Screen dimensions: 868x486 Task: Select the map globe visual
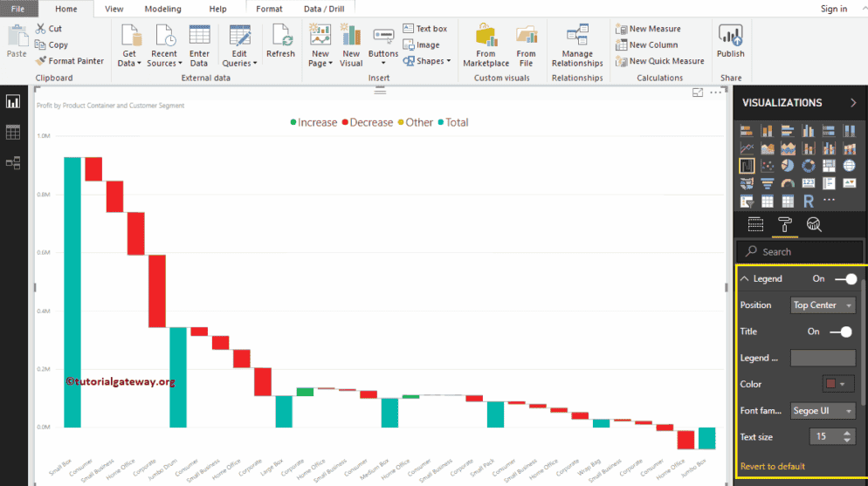849,165
